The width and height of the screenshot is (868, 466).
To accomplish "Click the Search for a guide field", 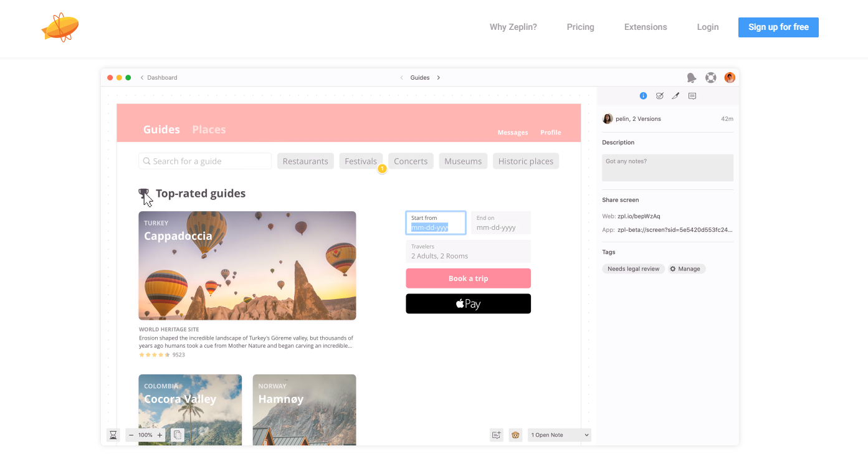I will (205, 161).
